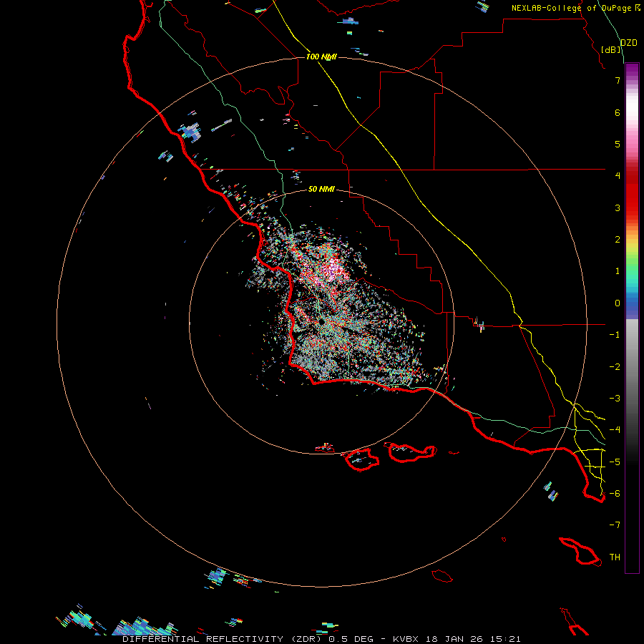The image size is (644, 644).
Task: Click the "-5" tick label on color scale
Action: [x=615, y=462]
